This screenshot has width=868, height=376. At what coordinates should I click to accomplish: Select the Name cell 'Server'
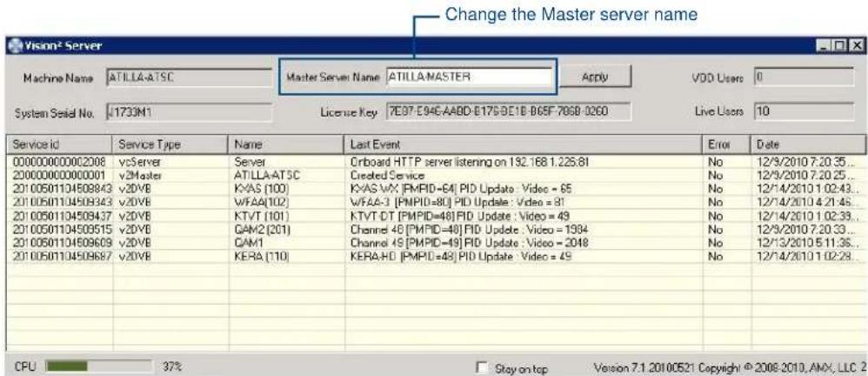(x=249, y=162)
